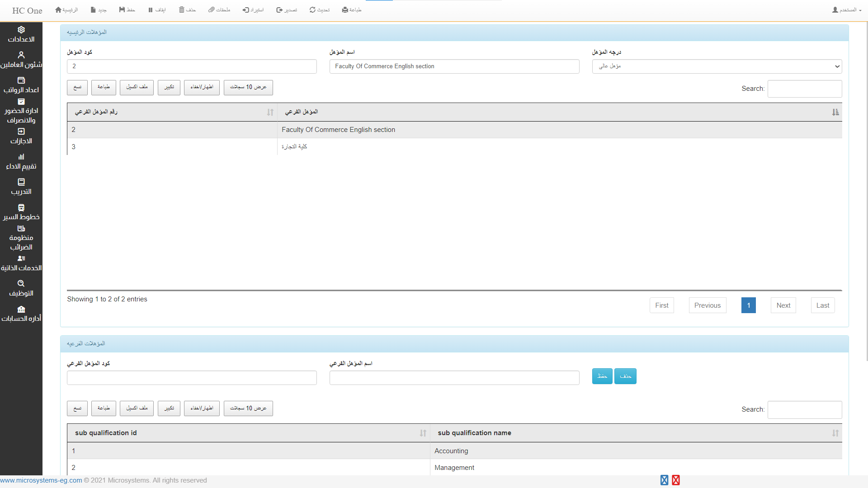Open the www.microsystems-eg.com link
The image size is (868, 488).
point(41,480)
